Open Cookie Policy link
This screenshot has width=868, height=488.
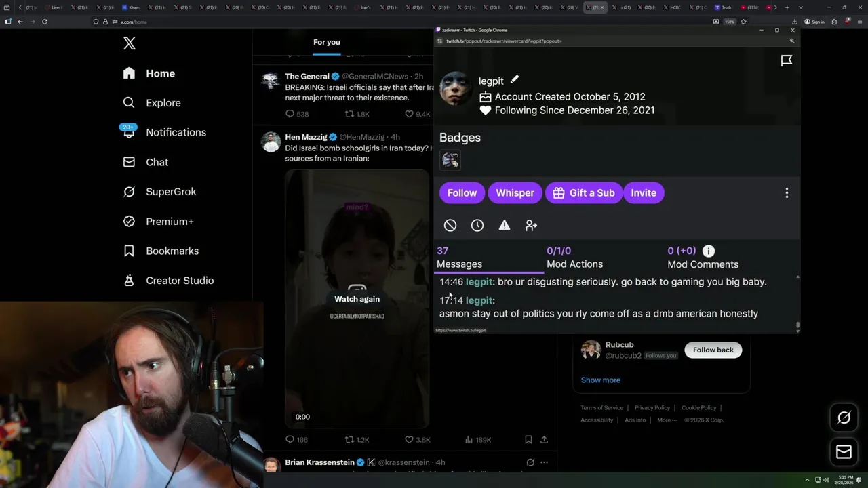click(x=698, y=407)
